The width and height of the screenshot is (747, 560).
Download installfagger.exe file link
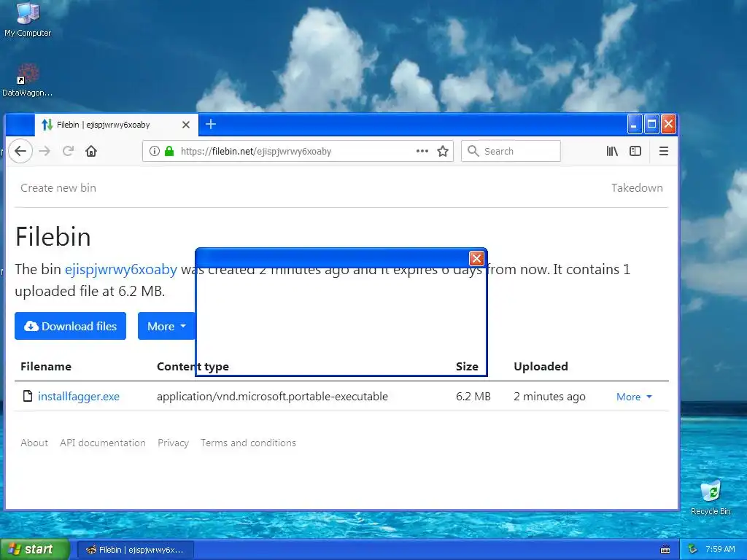click(x=79, y=396)
